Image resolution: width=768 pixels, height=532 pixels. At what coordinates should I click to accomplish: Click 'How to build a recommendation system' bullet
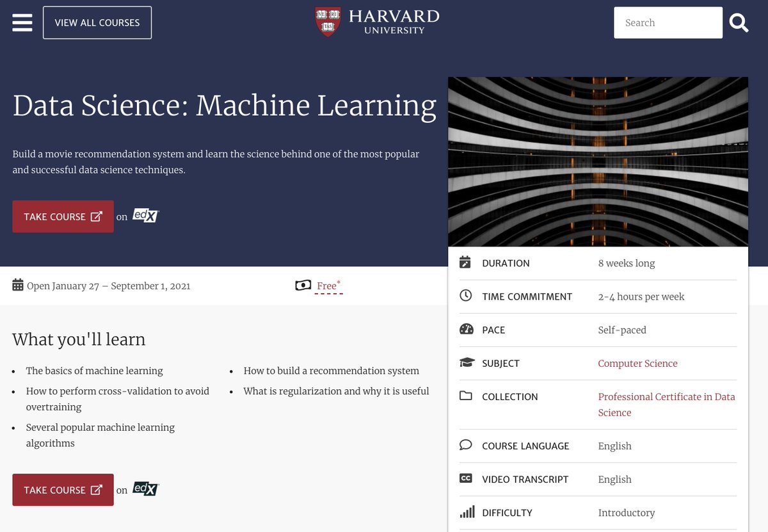coord(332,371)
